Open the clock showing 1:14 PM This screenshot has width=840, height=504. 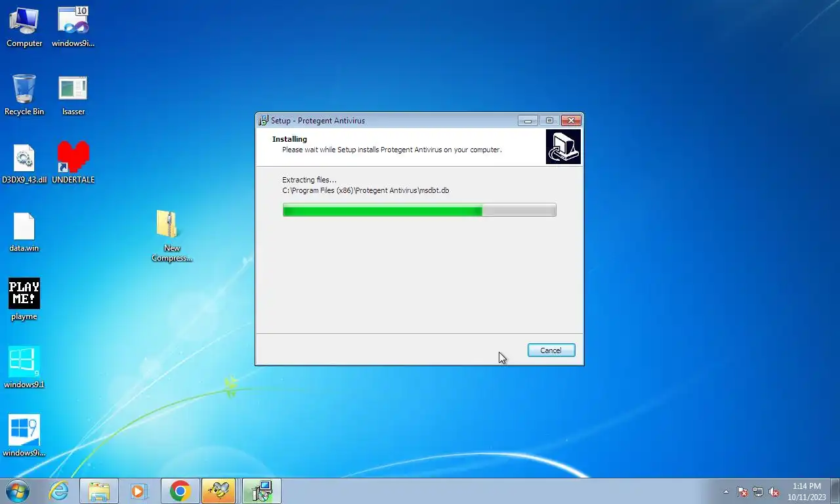[807, 492]
